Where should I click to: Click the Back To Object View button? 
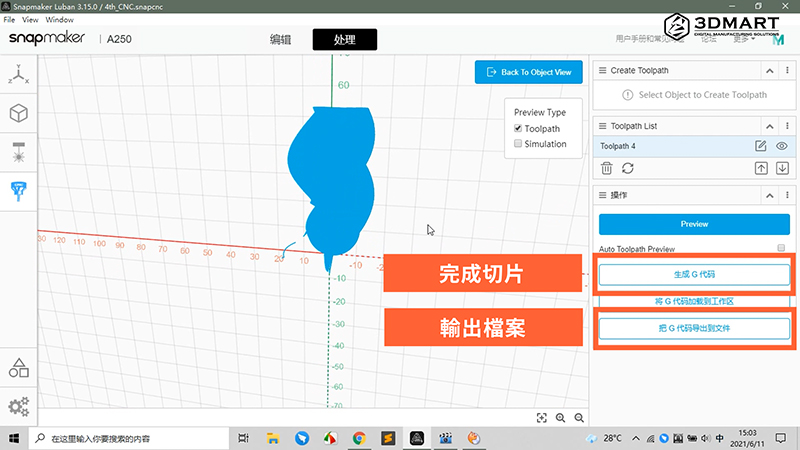(528, 72)
